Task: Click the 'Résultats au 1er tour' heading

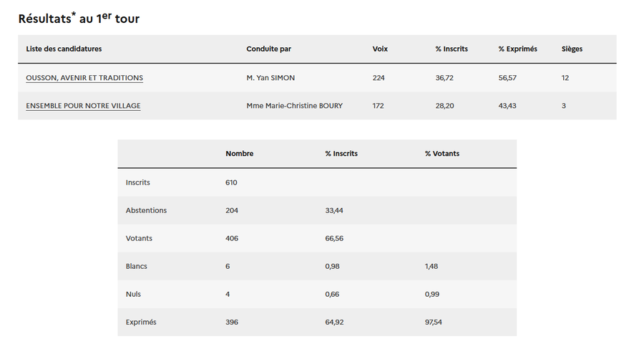Action: (x=79, y=19)
